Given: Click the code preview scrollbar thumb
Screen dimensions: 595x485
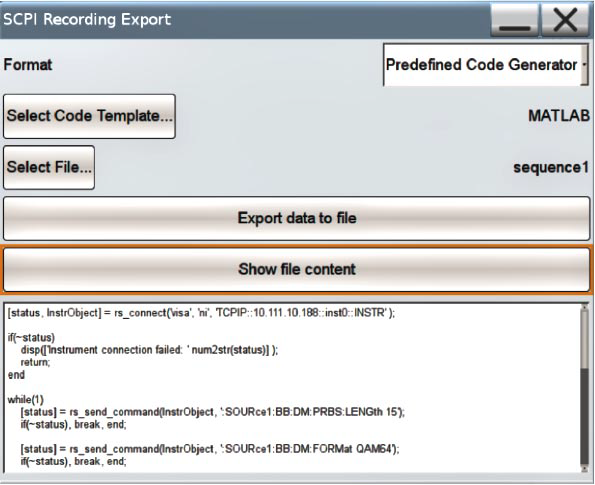Looking at the screenshot, I should click(584, 339).
